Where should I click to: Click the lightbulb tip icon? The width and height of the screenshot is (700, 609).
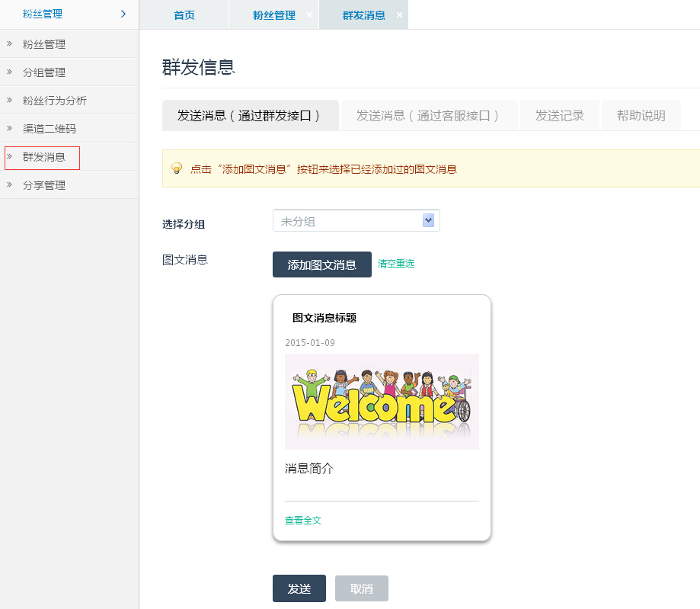click(177, 168)
